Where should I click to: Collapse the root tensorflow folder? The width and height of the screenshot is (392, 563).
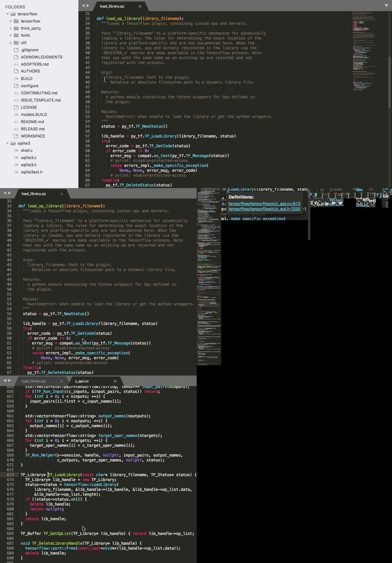coord(8,14)
